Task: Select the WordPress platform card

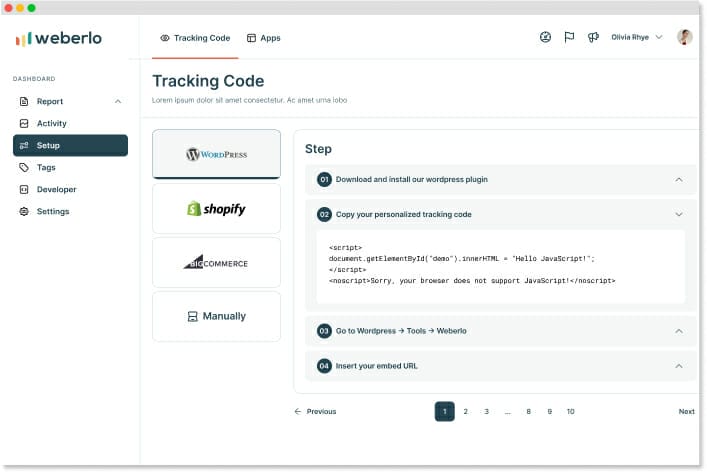Action: point(216,154)
